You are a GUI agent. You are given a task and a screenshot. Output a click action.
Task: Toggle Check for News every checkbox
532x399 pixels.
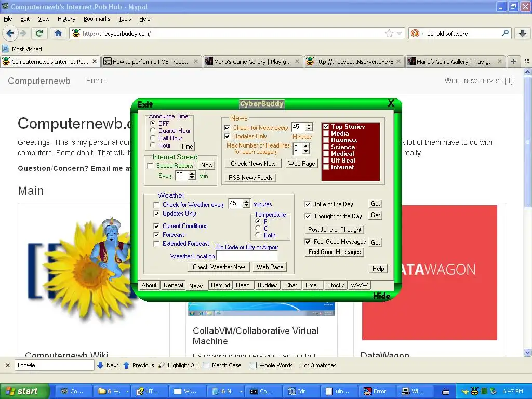click(x=227, y=128)
